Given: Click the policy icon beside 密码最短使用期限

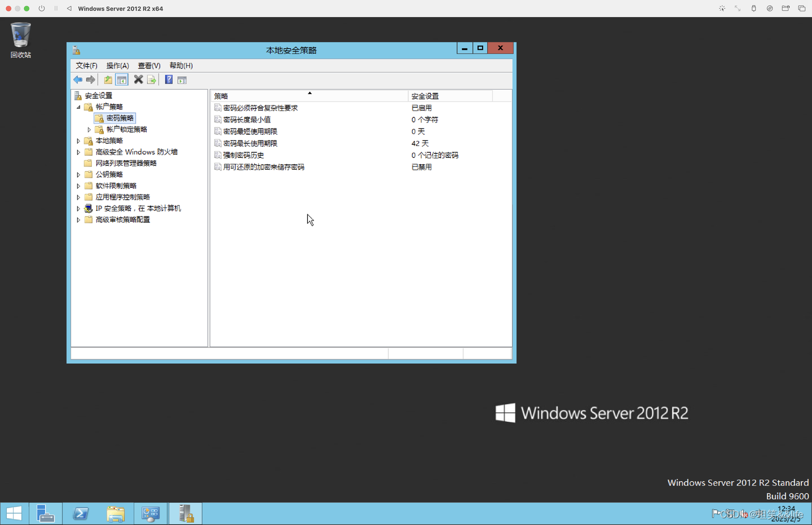Looking at the screenshot, I should 218,131.
